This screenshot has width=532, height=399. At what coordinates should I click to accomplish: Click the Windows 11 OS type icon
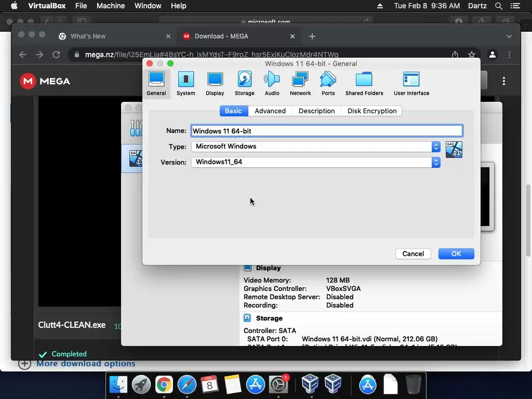[454, 149]
